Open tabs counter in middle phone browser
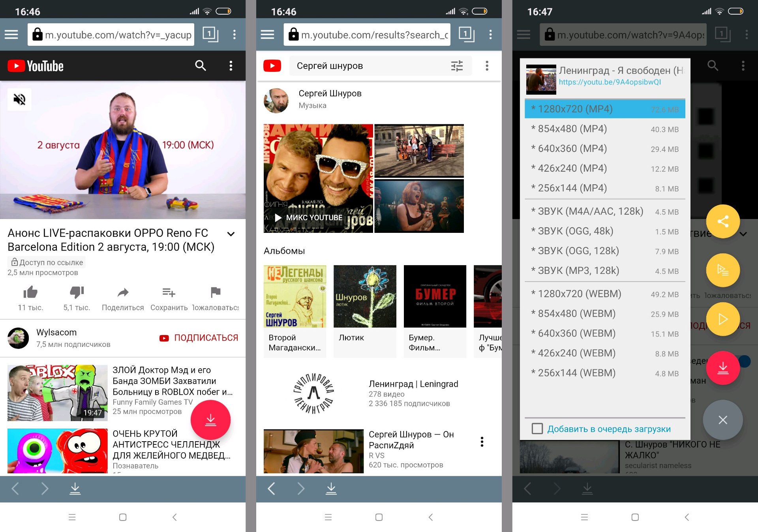758x532 pixels. click(467, 34)
